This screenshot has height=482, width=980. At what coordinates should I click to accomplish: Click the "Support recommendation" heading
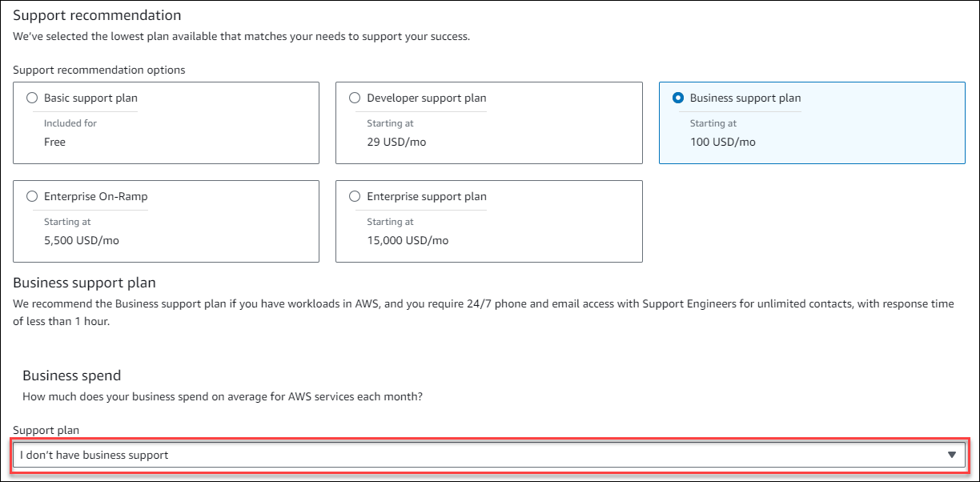pos(97,15)
